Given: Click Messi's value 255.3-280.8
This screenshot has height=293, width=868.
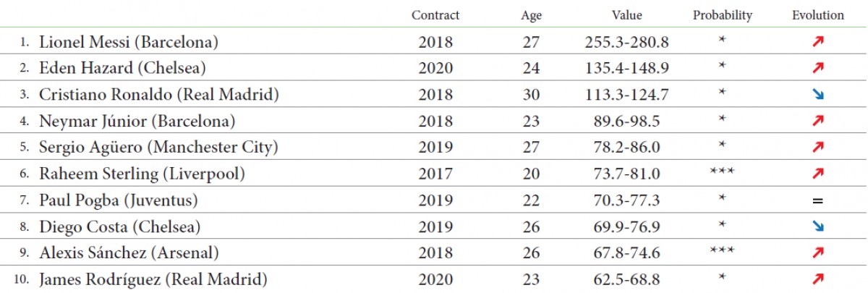Looking at the screenshot, I should click(x=626, y=42).
